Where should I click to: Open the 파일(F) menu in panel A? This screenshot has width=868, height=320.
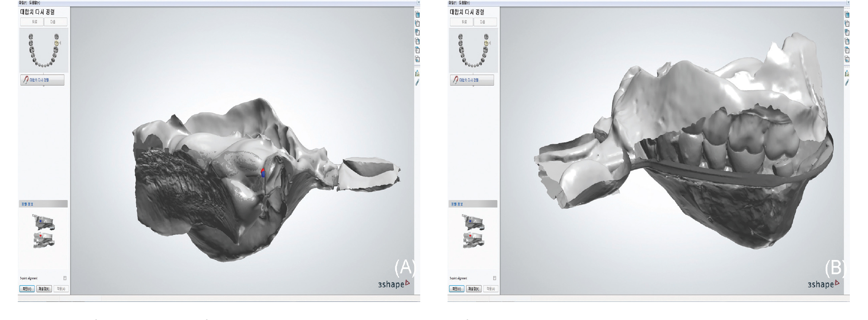click(23, 3)
